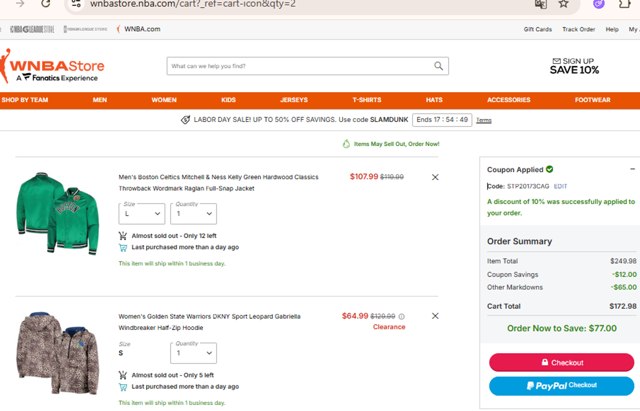
Task: Open the WOMEN menu
Action: [x=164, y=100]
